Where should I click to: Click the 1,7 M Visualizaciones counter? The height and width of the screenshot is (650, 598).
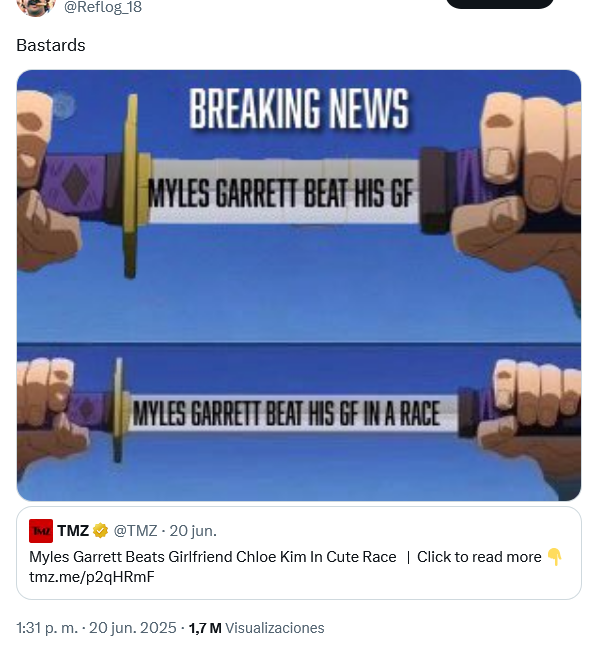[x=257, y=628]
